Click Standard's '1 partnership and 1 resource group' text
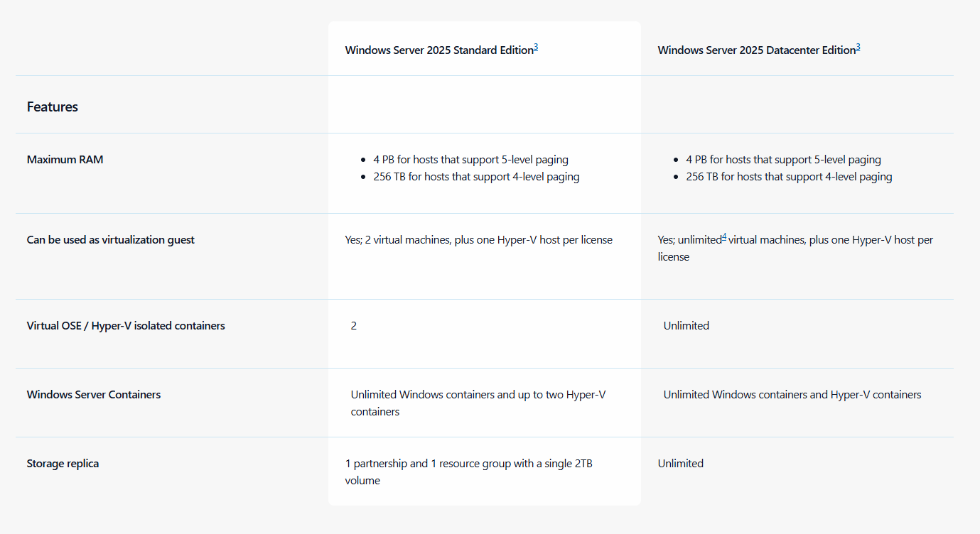 coord(468,464)
